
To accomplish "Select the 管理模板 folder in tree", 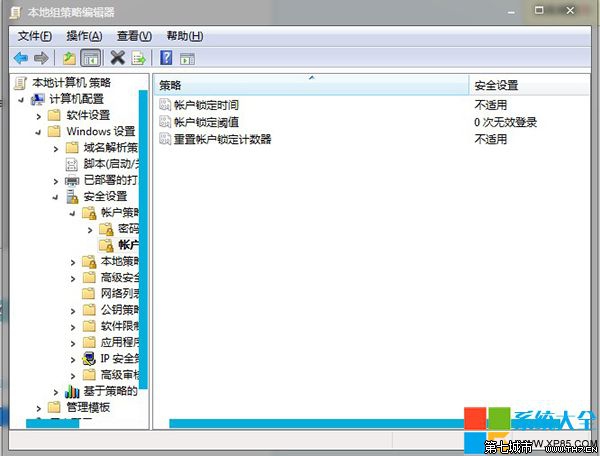I will tap(87, 407).
